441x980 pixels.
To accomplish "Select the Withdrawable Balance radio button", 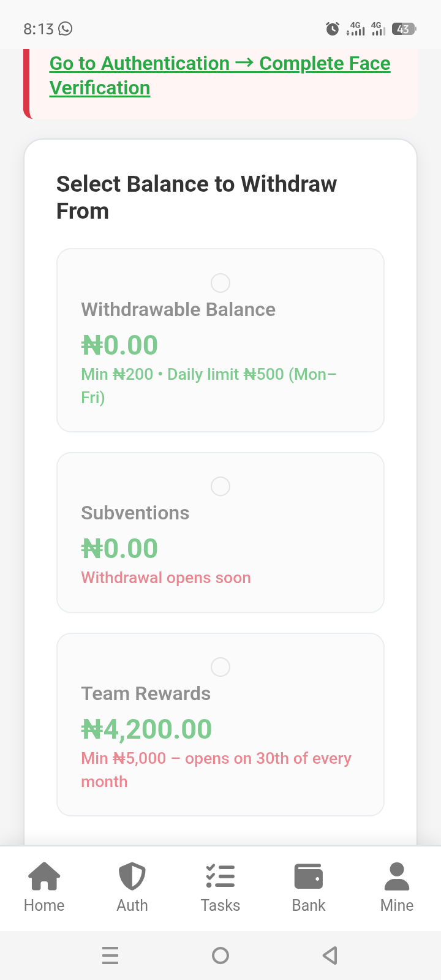I will tap(221, 283).
